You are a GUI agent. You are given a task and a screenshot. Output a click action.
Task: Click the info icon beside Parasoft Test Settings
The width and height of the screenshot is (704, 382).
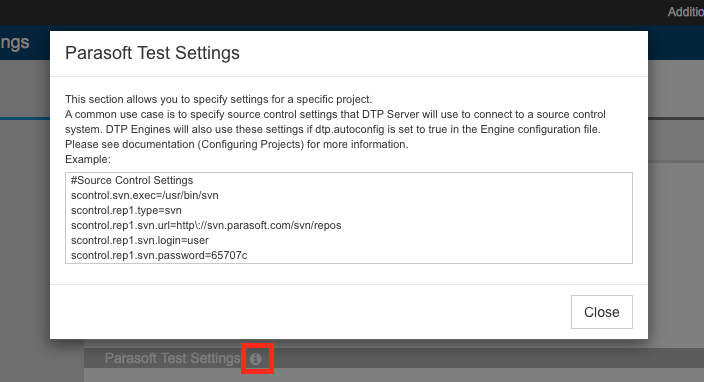255,359
